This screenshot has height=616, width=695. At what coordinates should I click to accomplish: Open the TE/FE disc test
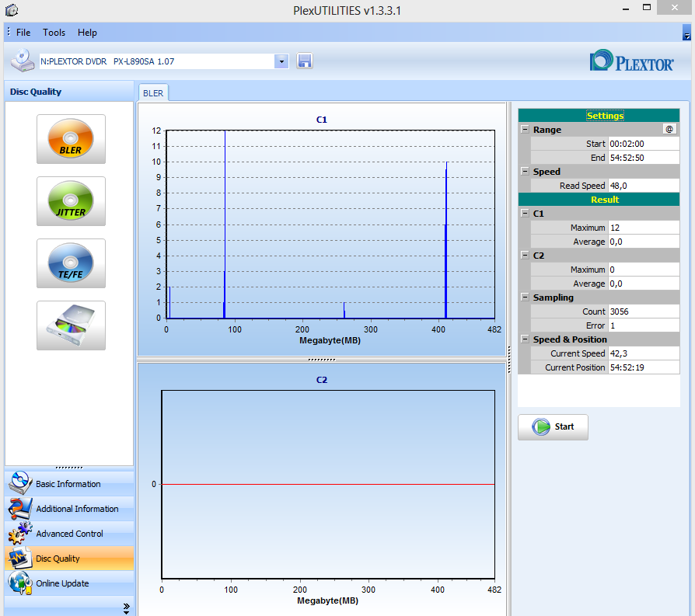pos(71,263)
